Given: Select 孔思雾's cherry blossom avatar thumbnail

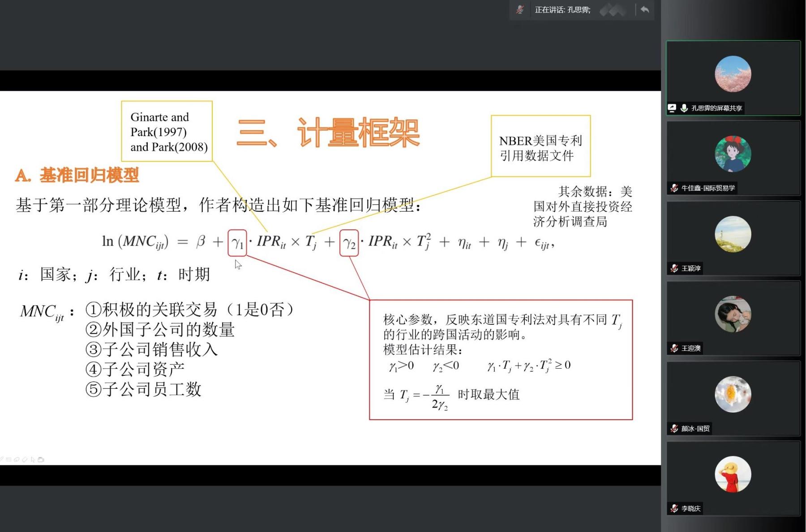Looking at the screenshot, I should [733, 74].
